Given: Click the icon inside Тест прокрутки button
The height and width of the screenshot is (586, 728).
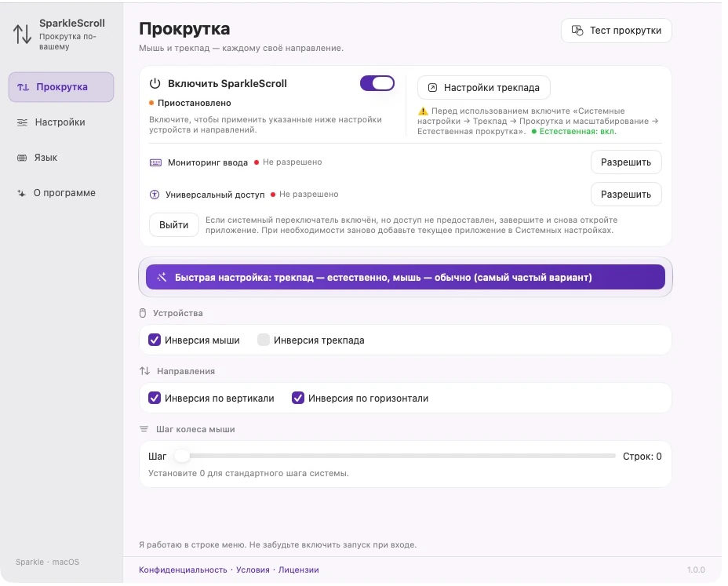Looking at the screenshot, I should 577,31.
